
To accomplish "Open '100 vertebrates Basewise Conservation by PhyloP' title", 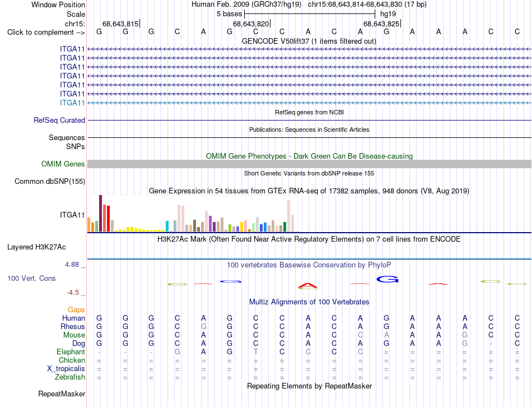I will pyautogui.click(x=309, y=265).
